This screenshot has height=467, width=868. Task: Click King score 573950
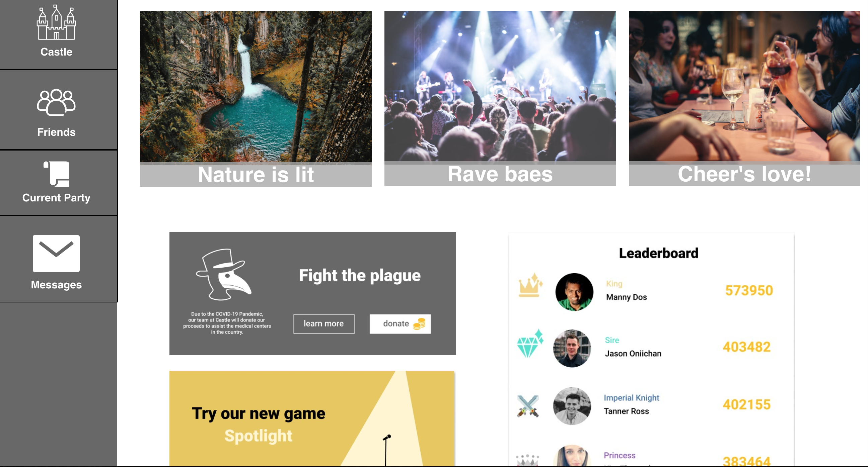tap(749, 291)
